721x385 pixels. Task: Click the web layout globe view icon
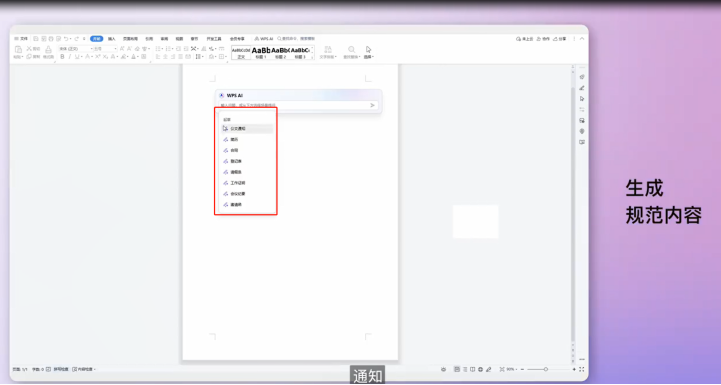point(481,369)
